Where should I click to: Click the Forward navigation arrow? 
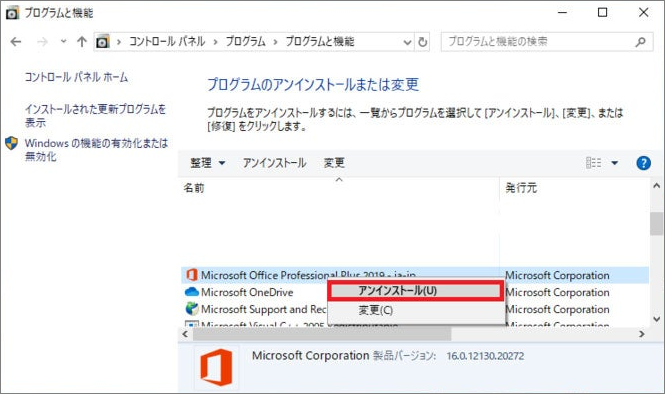point(42,42)
